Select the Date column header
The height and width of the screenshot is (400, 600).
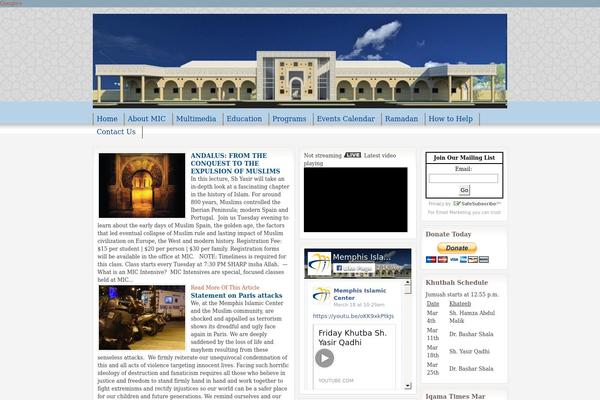433,304
